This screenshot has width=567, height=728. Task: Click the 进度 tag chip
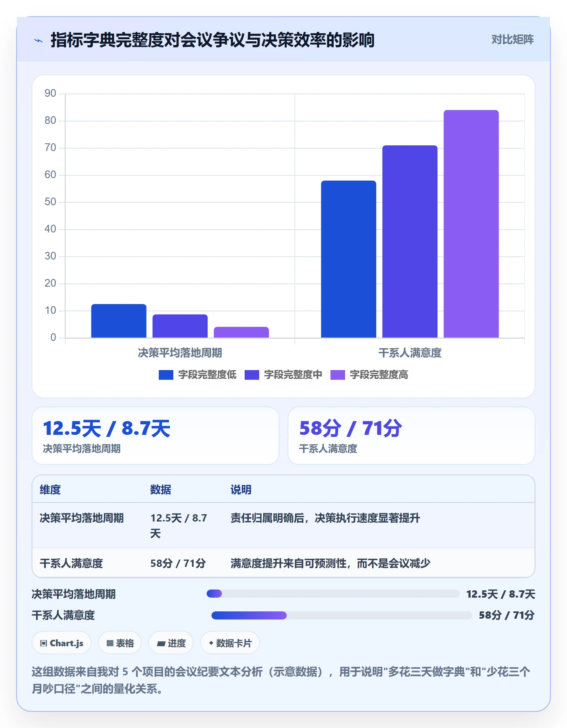[171, 643]
